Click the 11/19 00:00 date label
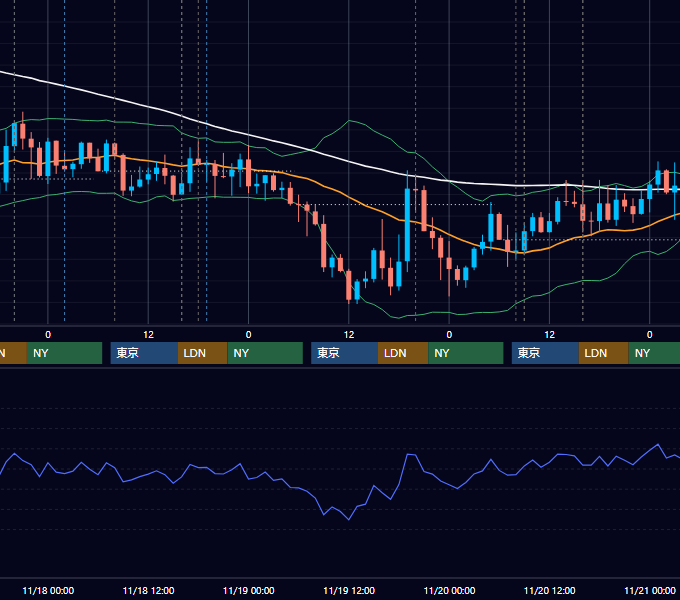 (248, 590)
